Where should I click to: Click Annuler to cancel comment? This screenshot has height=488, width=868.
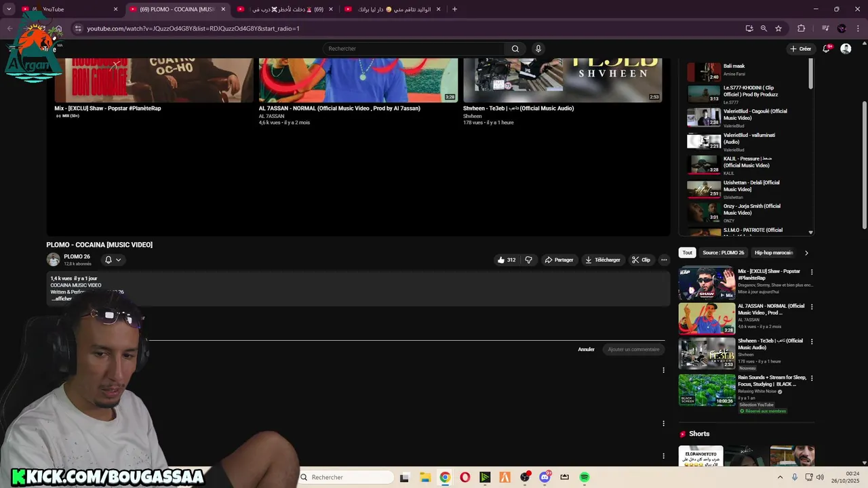[586, 350]
